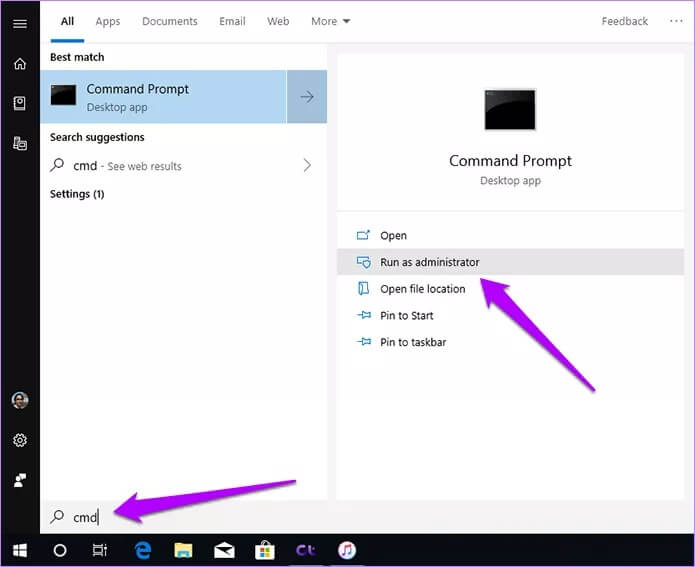Open Microsoft Store from taskbar

click(x=265, y=550)
